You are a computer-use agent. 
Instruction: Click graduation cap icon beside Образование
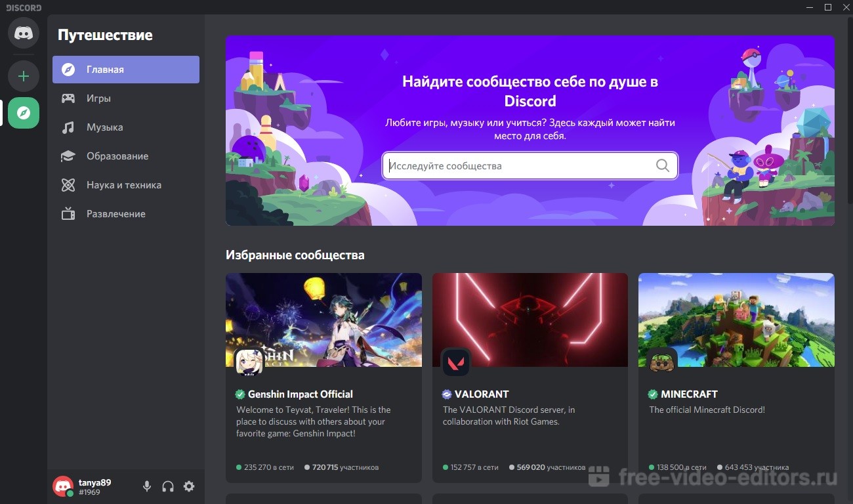68,156
